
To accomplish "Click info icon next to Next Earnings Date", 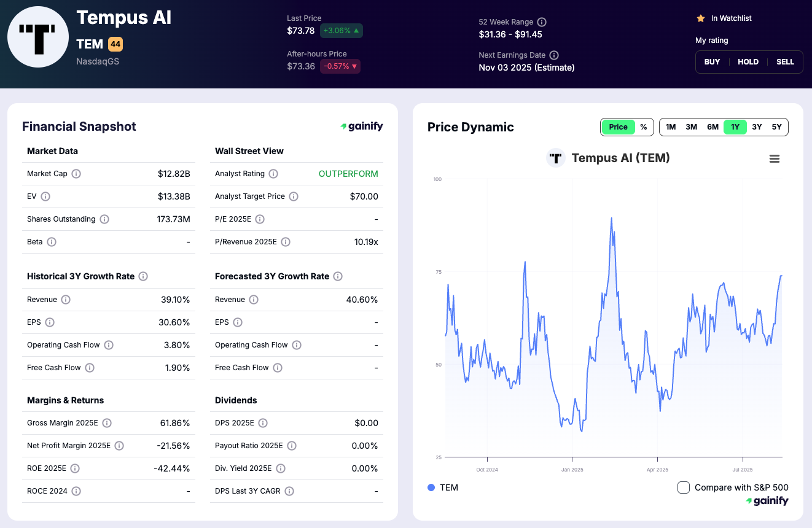I will pos(554,55).
